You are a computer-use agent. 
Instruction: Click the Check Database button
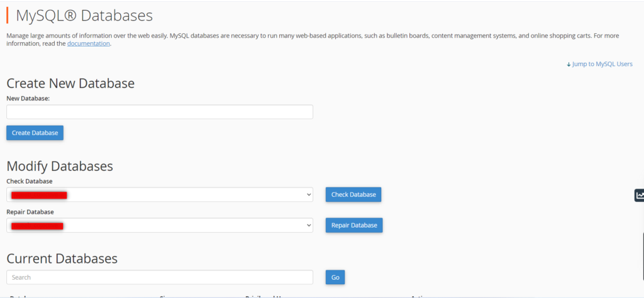tap(353, 194)
